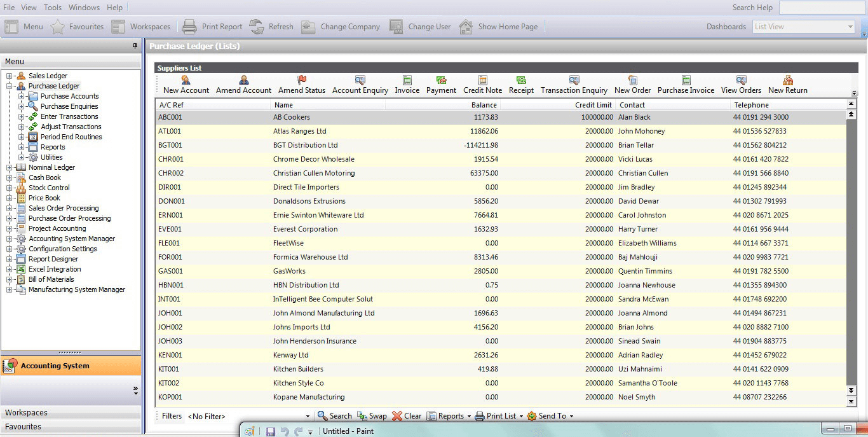Open the Change Company tool

(x=341, y=26)
